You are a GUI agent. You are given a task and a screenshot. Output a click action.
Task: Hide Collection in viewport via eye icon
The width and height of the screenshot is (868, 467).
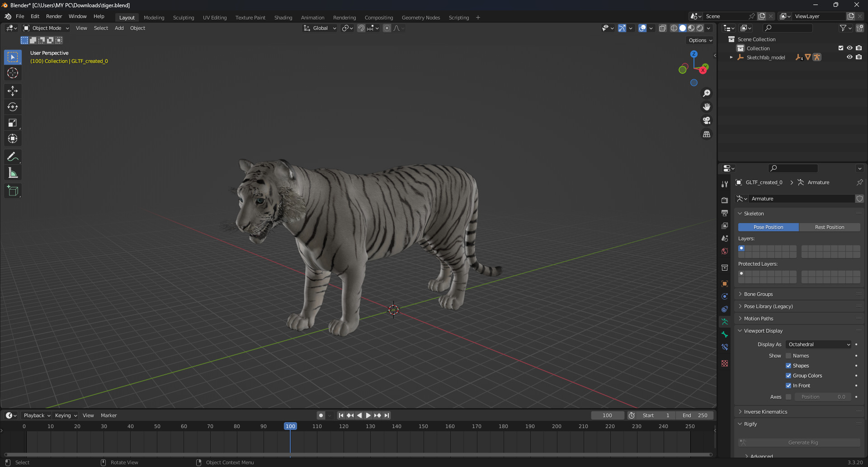(x=849, y=48)
